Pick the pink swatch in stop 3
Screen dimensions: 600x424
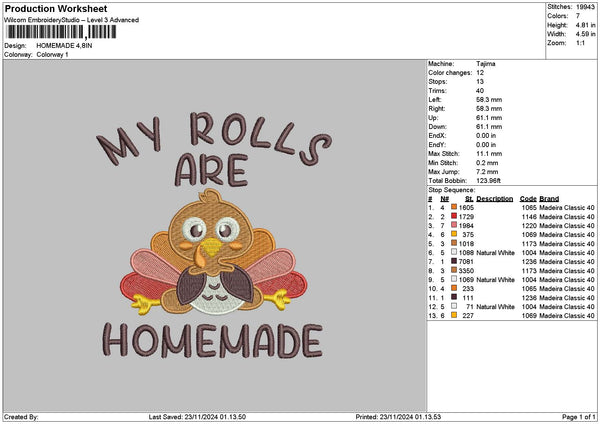click(454, 225)
